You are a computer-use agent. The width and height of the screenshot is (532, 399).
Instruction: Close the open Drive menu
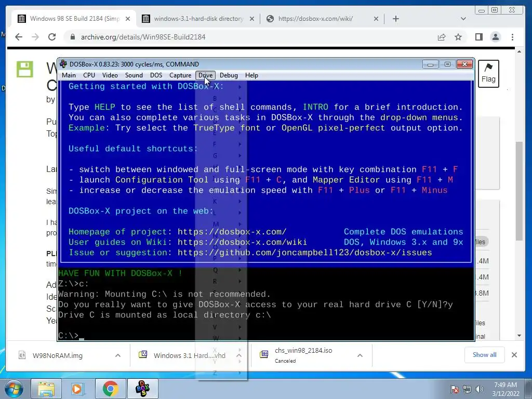coord(205,75)
